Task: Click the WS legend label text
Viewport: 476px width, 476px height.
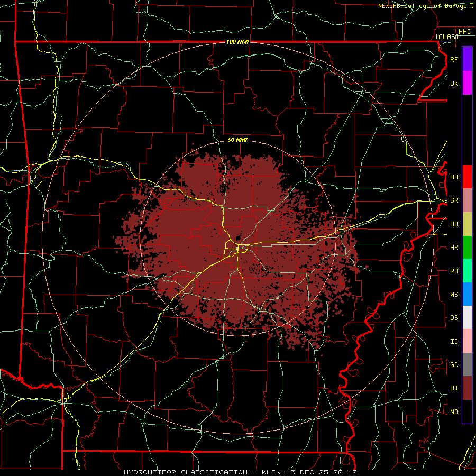Action: 454,295
